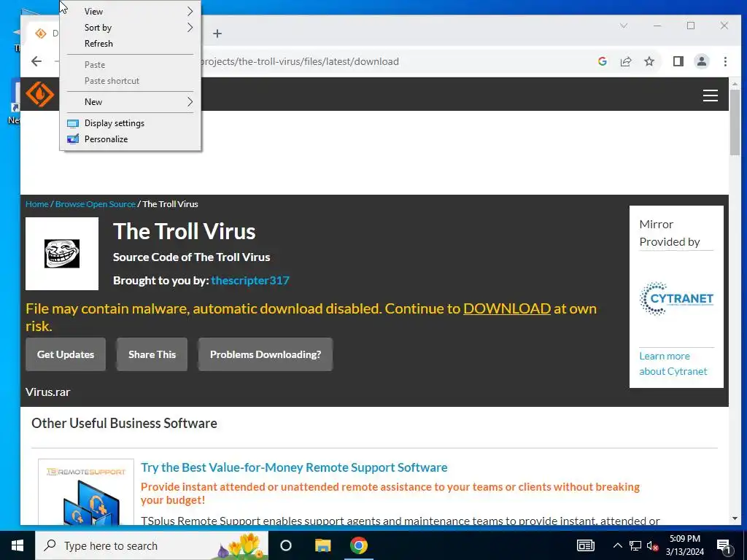Click the URL in Chrome address bar
This screenshot has height=560, width=747.
[x=299, y=61]
